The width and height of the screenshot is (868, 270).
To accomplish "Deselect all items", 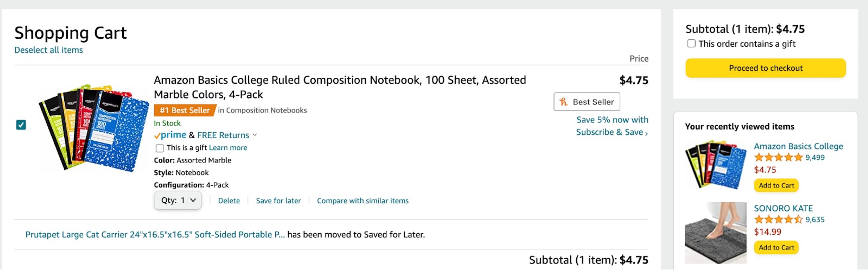I will [x=48, y=50].
